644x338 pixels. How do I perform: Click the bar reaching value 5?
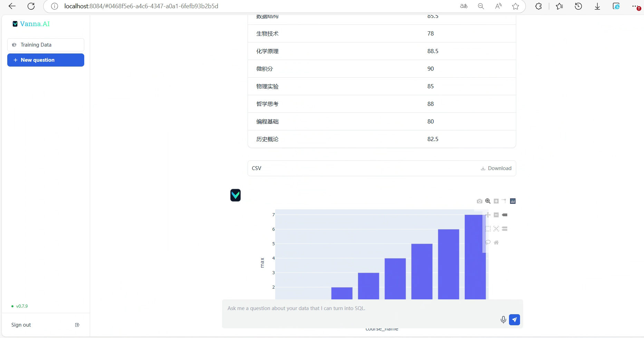pos(422,271)
